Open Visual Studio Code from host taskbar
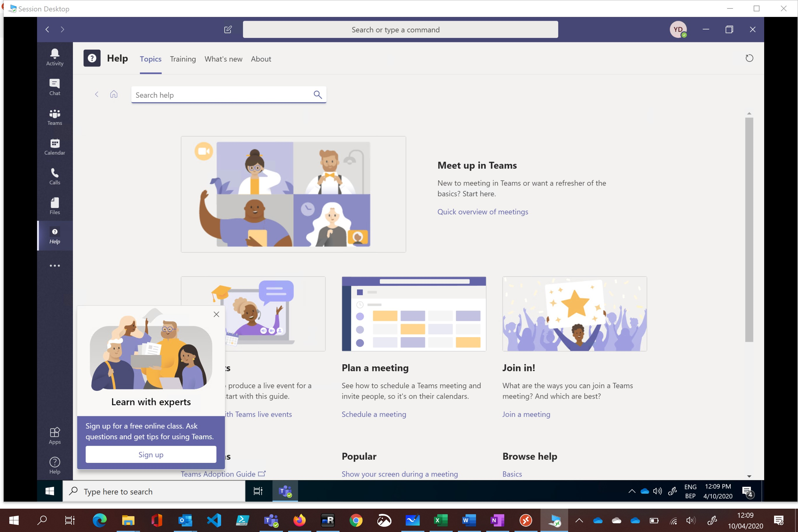This screenshot has width=798, height=532. click(x=214, y=520)
